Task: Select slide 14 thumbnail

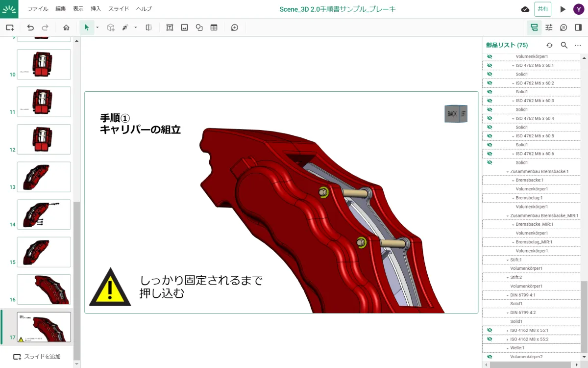Action: pyautogui.click(x=44, y=214)
